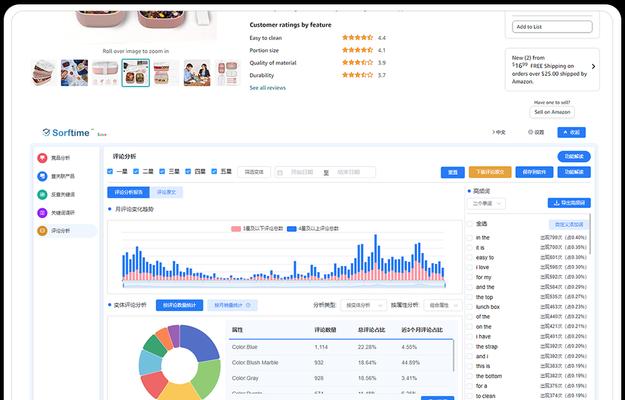
Task: Uncheck the five-star review checkbox
Action: (x=214, y=171)
